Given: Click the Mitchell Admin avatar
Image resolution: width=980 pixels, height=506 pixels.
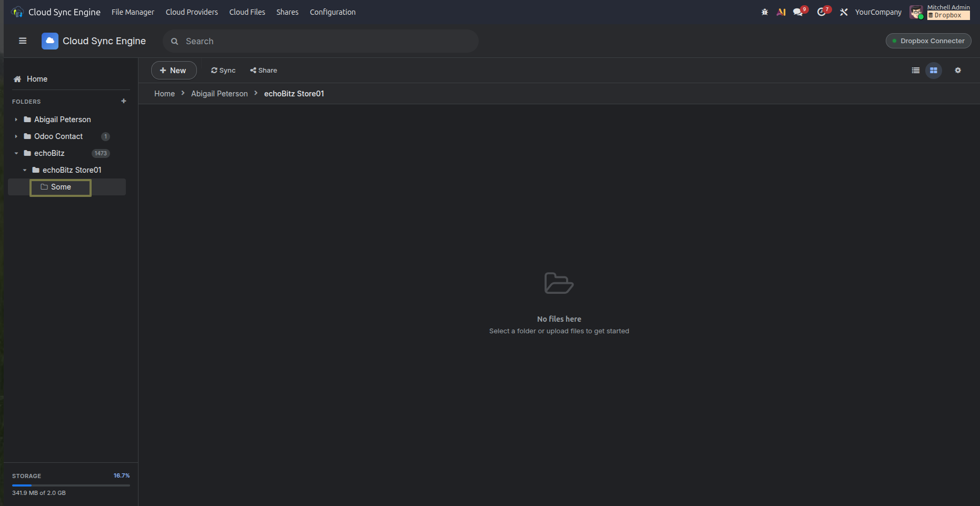Looking at the screenshot, I should (x=916, y=12).
